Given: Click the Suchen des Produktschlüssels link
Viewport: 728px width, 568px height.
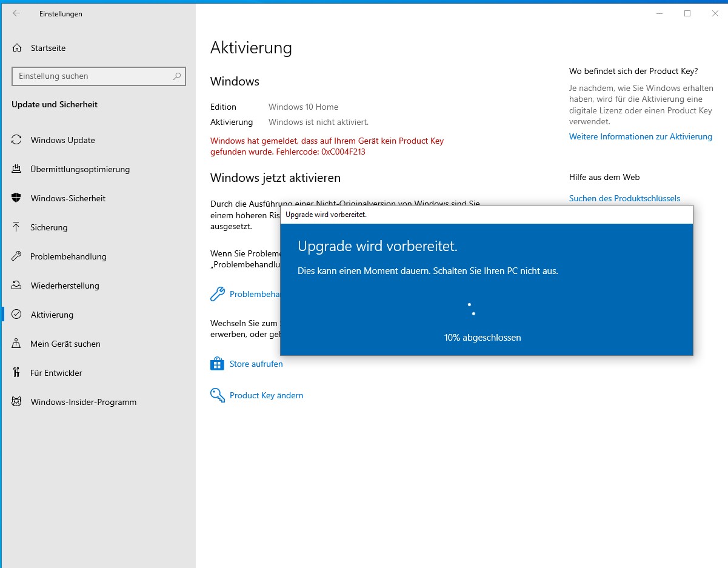Looking at the screenshot, I should [x=625, y=198].
